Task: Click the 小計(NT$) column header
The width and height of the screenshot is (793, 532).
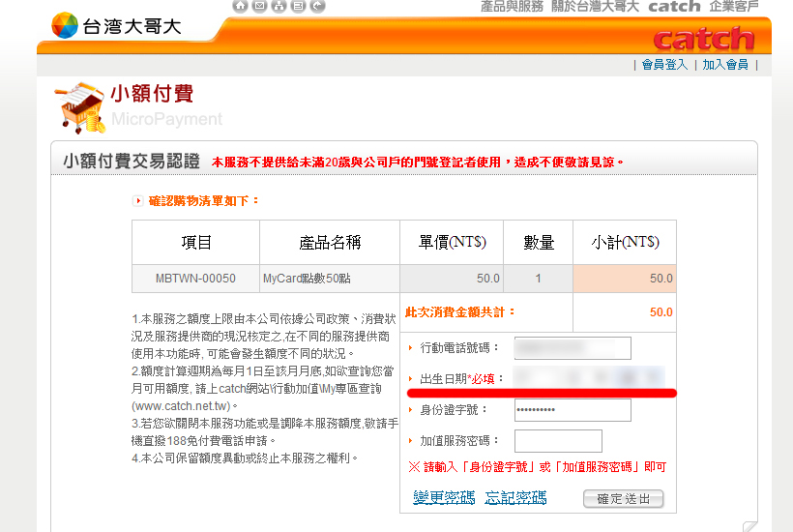Action: click(x=625, y=242)
